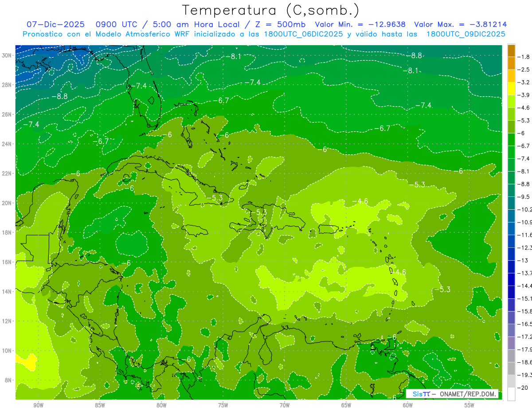The height and width of the screenshot is (411, 532).
Task: Click the '14N' latitude axis label
Action: 8,292
